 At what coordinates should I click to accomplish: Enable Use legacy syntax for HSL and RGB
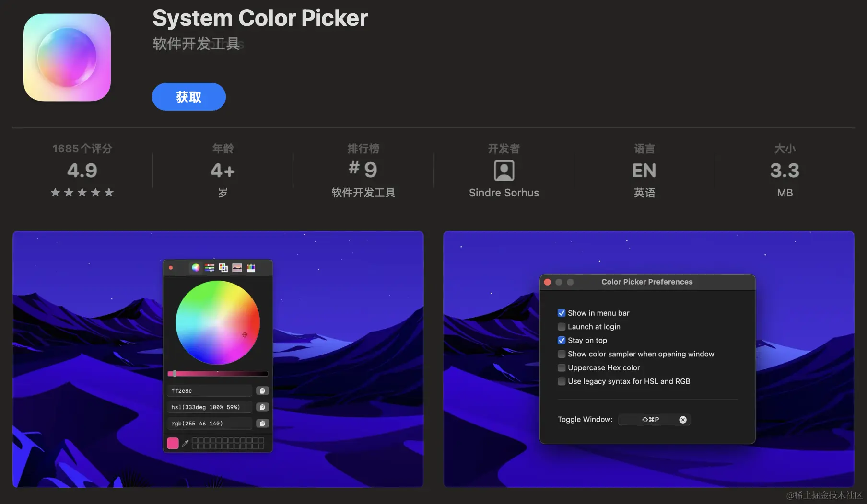562,381
